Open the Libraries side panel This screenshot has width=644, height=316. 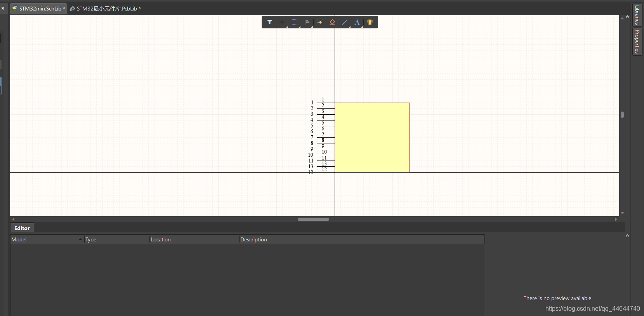click(x=637, y=15)
